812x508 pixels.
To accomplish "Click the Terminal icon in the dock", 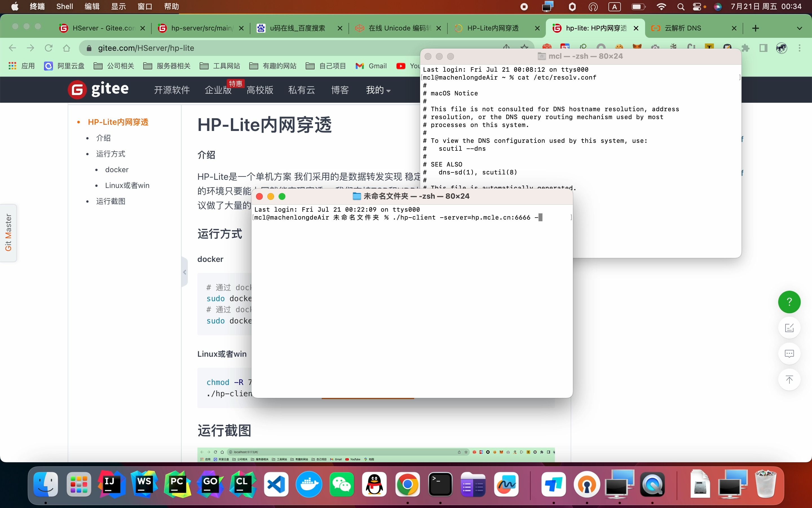I will click(440, 484).
